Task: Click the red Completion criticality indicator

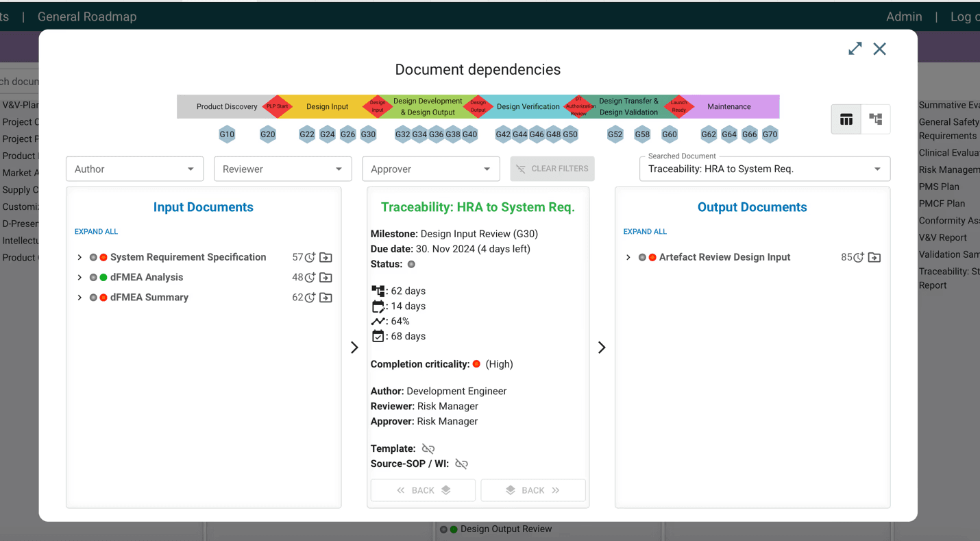Action: 476,364
